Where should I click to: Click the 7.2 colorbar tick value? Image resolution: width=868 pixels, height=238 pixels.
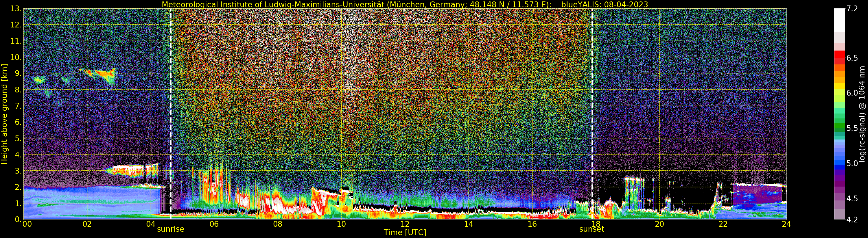click(852, 8)
